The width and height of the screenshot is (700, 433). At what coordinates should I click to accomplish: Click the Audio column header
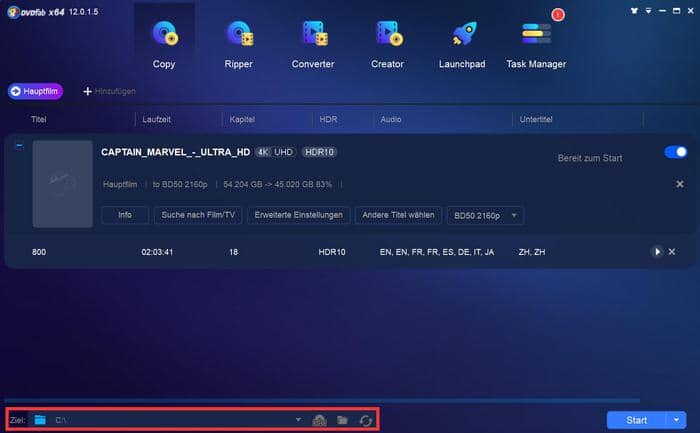[x=391, y=119]
